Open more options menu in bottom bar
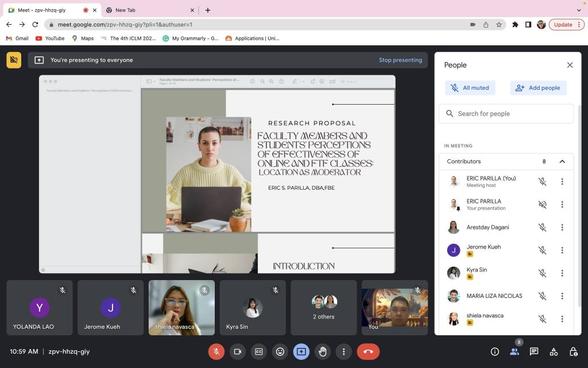This screenshot has height=368, width=588. click(344, 351)
